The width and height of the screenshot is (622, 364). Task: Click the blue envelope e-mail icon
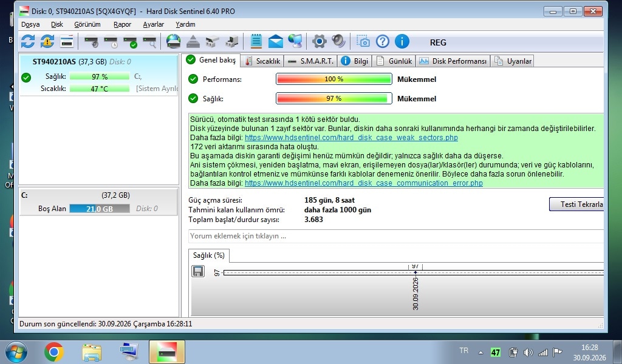(x=276, y=41)
